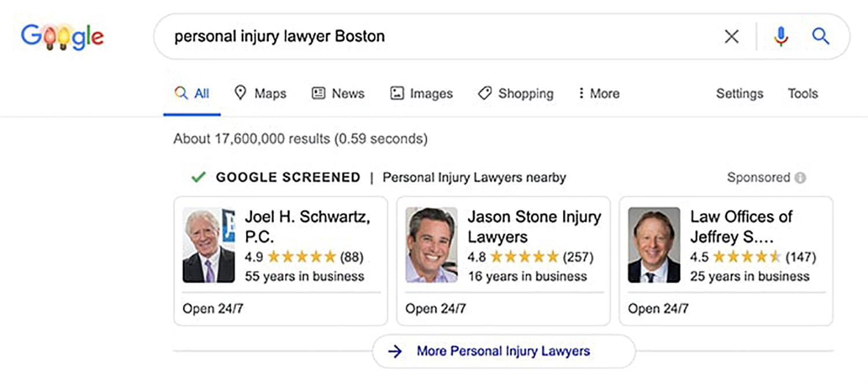Viewport: 868px width, 384px height.
Task: Select the Shopping tab
Action: point(515,93)
